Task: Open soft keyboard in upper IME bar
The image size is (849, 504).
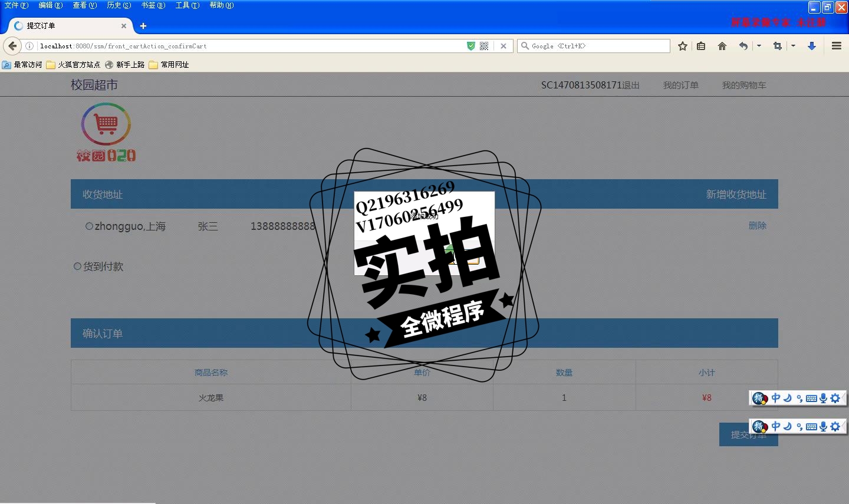Action: coord(811,398)
